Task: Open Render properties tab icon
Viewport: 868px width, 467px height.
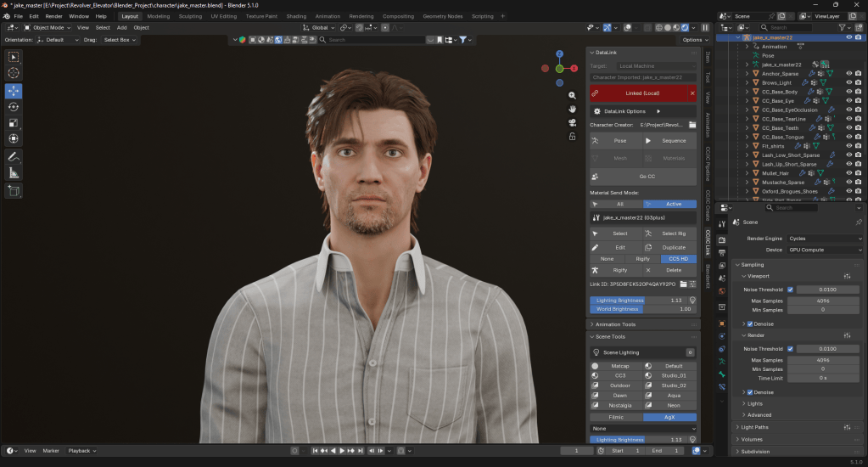Action: [722, 240]
